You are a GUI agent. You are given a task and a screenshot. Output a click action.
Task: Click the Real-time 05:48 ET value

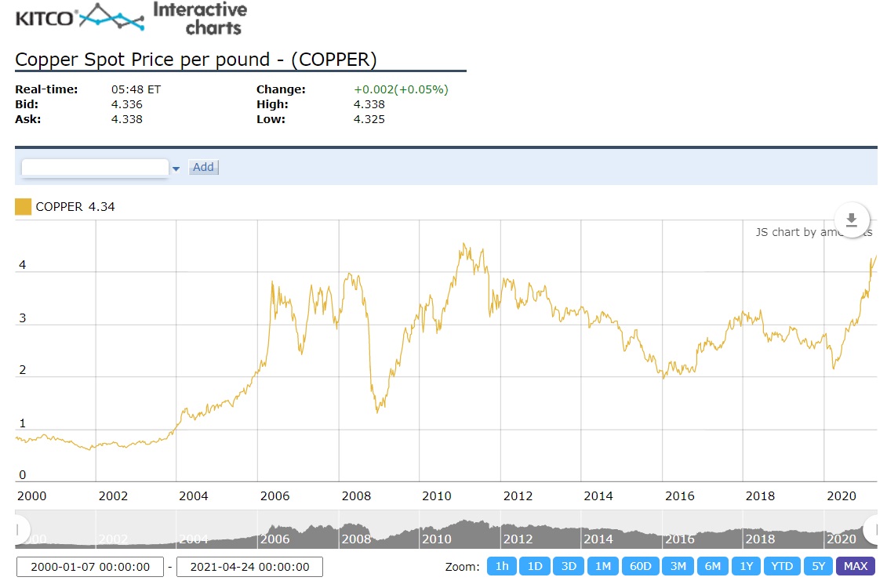[x=136, y=89]
